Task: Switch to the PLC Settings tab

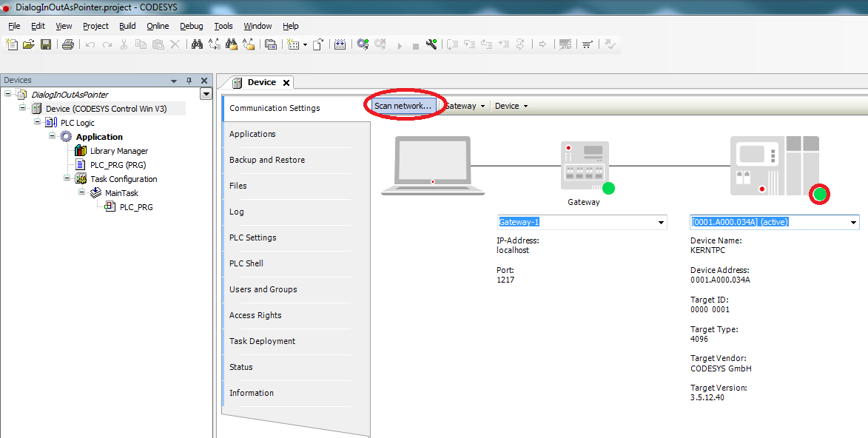Action: click(x=252, y=237)
